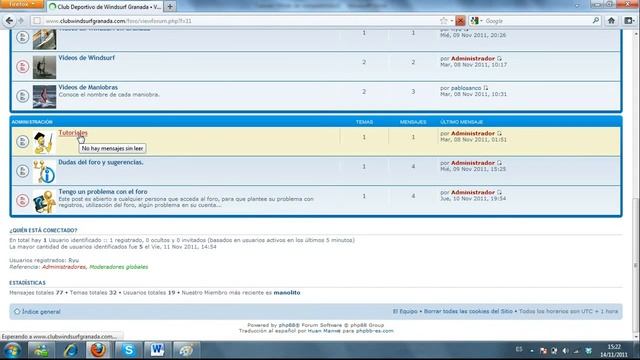Open the search engine dropdown
640x360 pixels.
(x=477, y=21)
